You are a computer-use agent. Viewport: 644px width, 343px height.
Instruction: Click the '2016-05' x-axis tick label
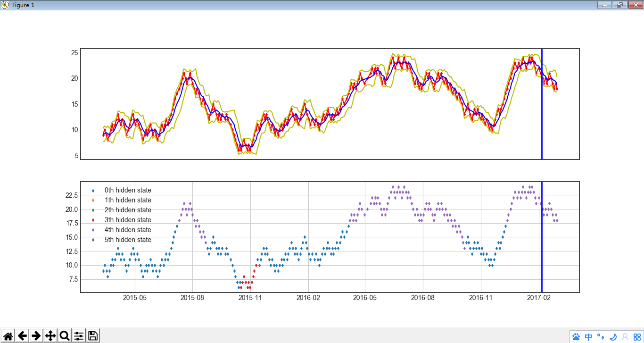[x=365, y=298]
